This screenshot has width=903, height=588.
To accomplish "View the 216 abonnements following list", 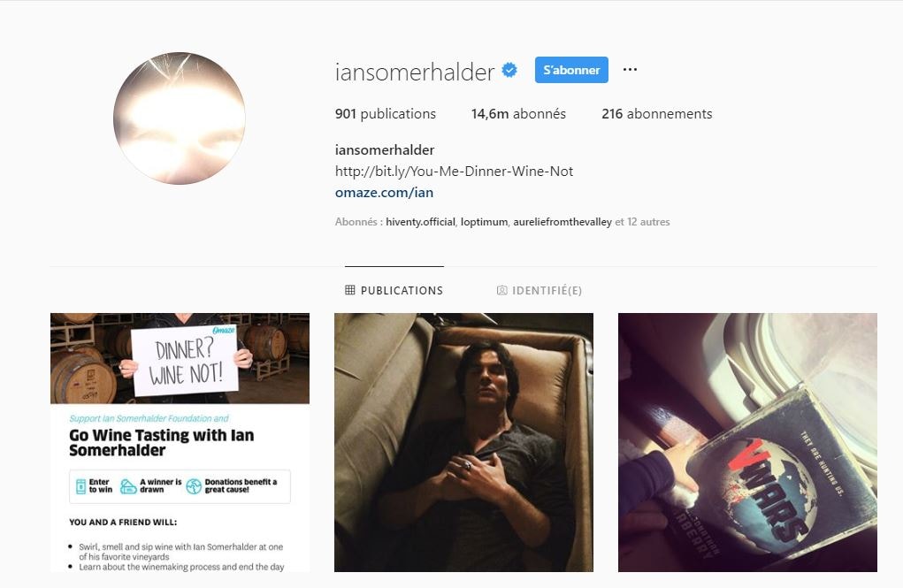I will (657, 114).
